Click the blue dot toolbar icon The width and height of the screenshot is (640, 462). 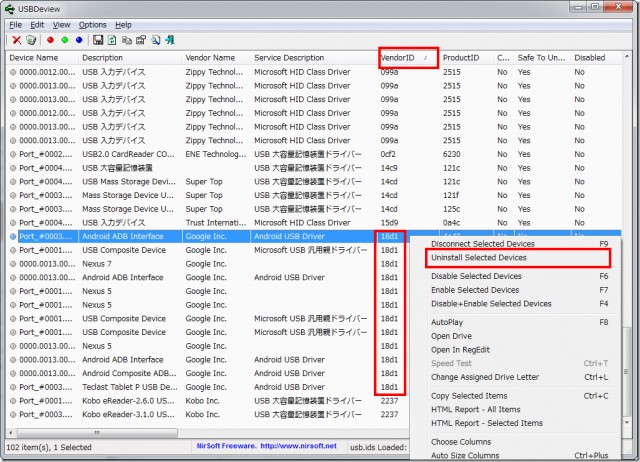pyautogui.click(x=79, y=40)
